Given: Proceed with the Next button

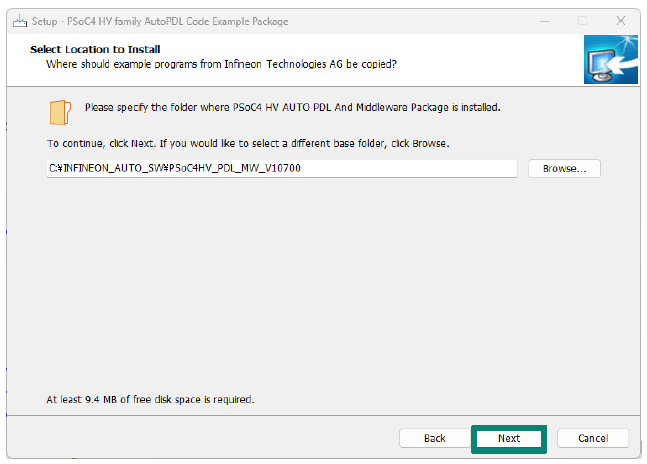Looking at the screenshot, I should (x=509, y=438).
